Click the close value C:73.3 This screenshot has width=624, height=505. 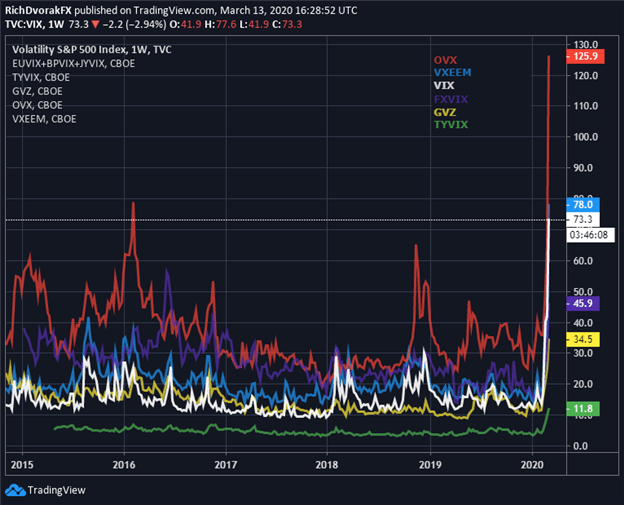tap(287, 25)
